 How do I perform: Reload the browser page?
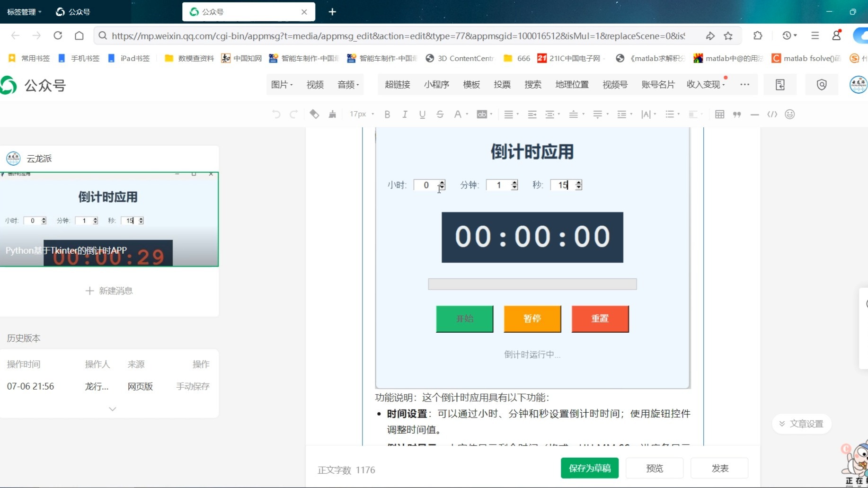click(x=58, y=35)
